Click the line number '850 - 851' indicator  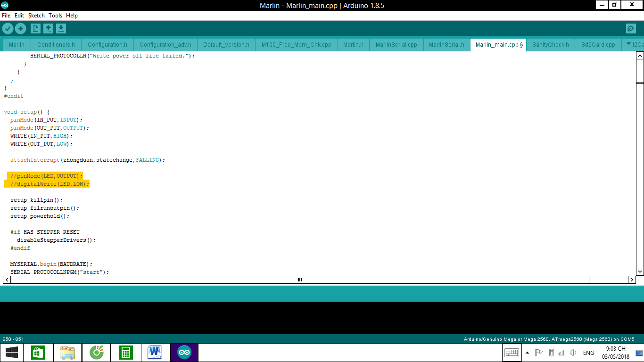tap(13, 339)
